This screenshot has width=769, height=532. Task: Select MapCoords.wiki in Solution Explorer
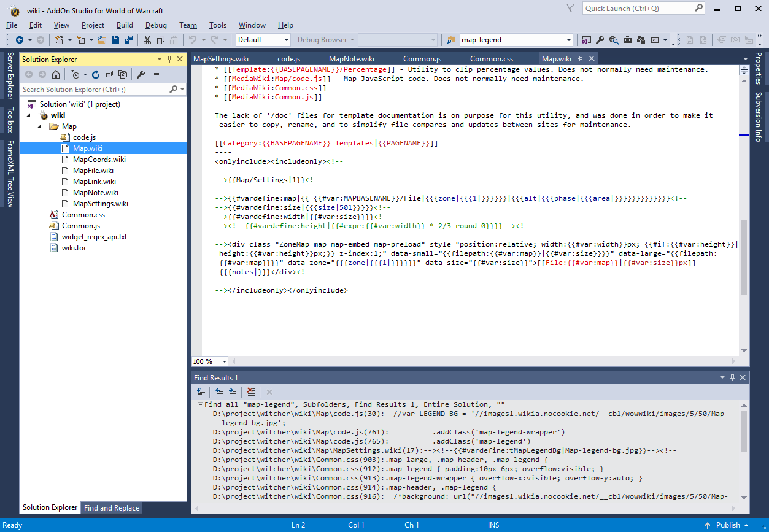coord(99,160)
